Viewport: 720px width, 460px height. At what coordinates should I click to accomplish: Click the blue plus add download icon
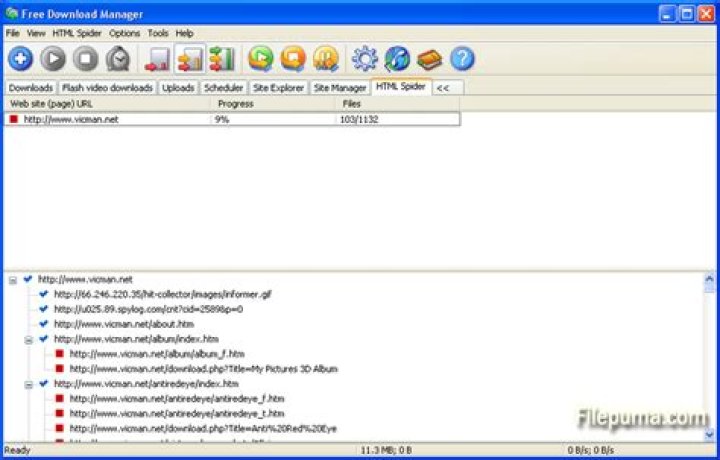pyautogui.click(x=21, y=59)
